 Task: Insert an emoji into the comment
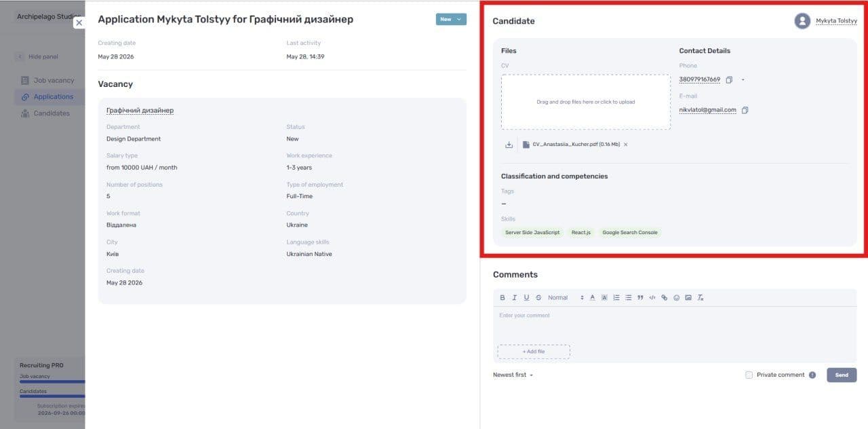tap(677, 297)
